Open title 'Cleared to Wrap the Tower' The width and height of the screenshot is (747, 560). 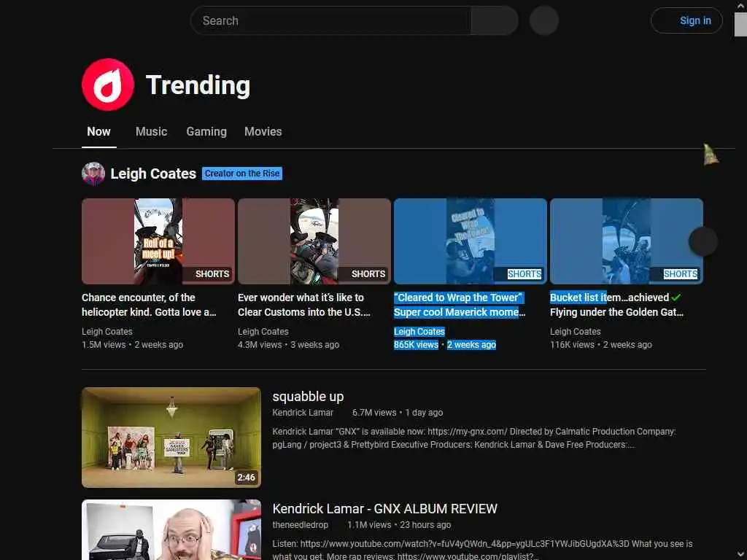460,305
